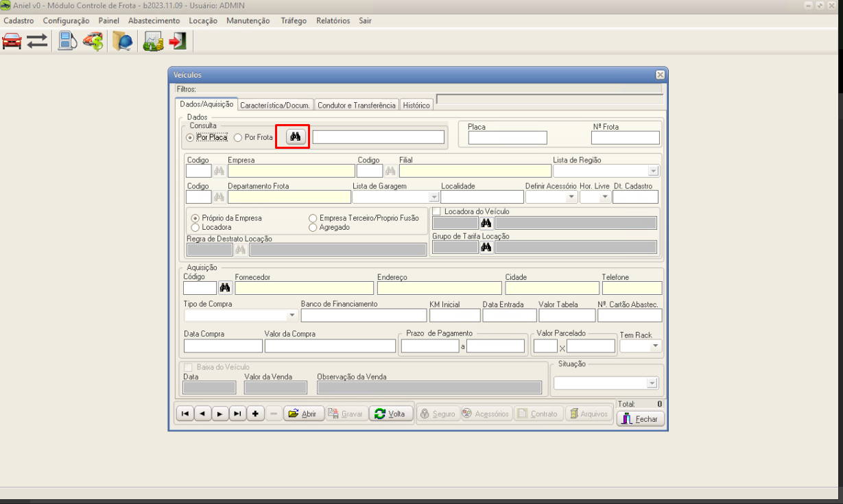Expand the Situação dropdown
843x504 pixels.
coord(652,383)
